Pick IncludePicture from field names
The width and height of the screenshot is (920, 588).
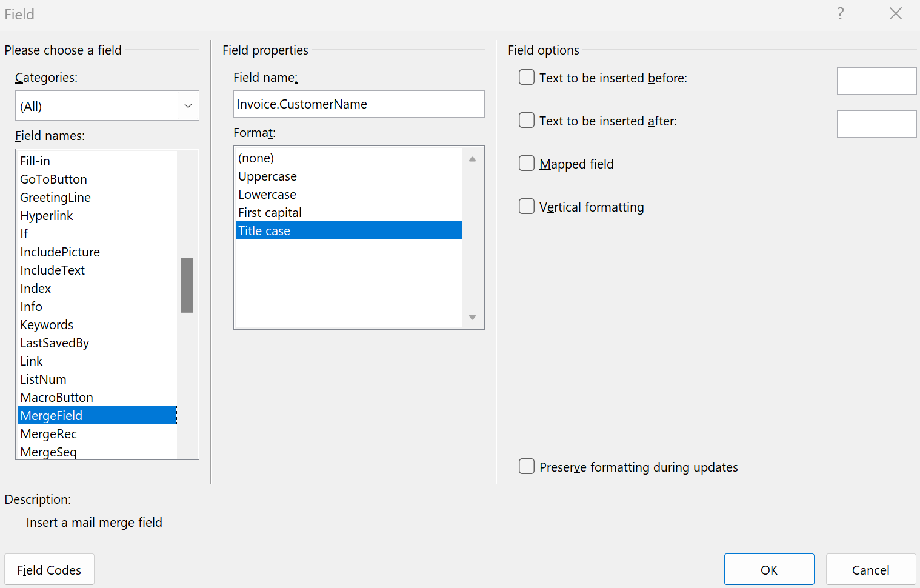[x=60, y=252]
